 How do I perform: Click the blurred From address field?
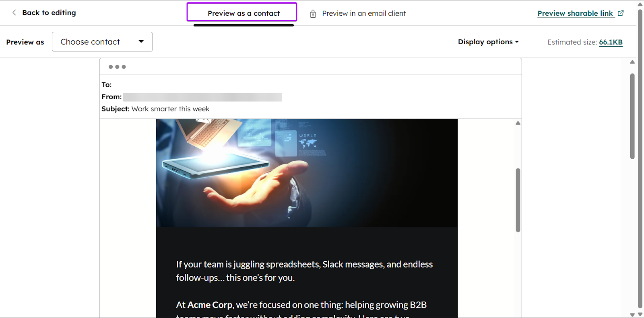[202, 97]
